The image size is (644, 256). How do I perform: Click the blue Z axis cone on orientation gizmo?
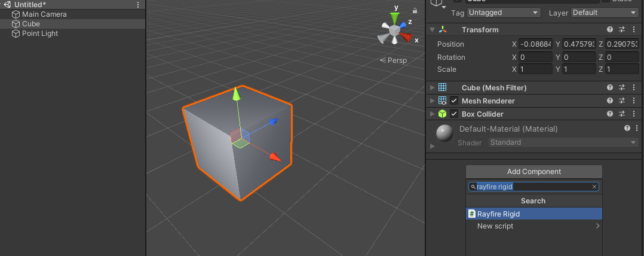pyautogui.click(x=403, y=25)
